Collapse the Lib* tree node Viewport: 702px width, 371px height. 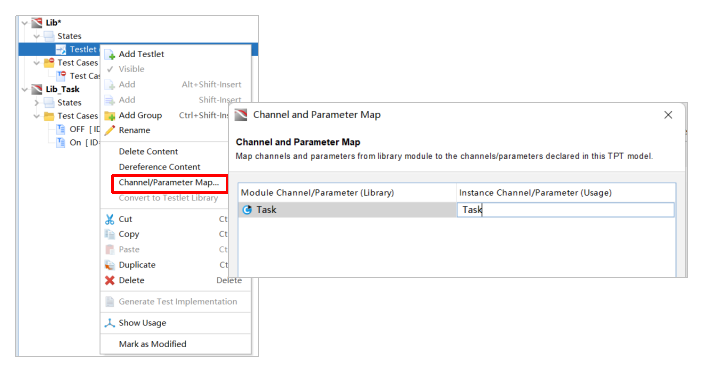25,23
